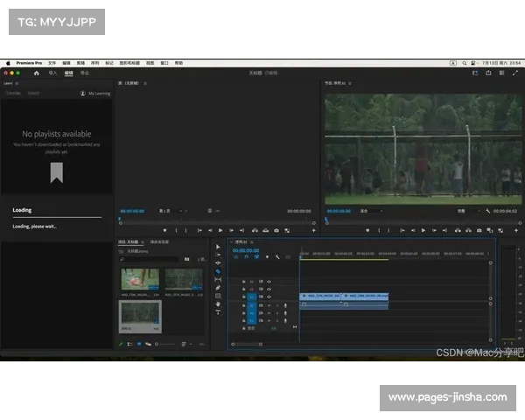This screenshot has width=525, height=420.
Task: Open timeline display settings wrench
Action: (x=277, y=257)
